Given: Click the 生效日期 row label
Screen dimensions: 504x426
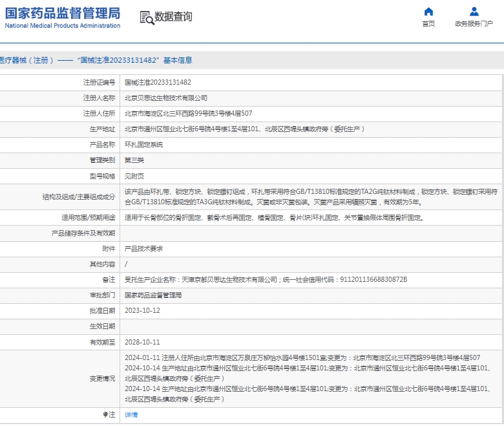Looking at the screenshot, I should click(102, 326).
